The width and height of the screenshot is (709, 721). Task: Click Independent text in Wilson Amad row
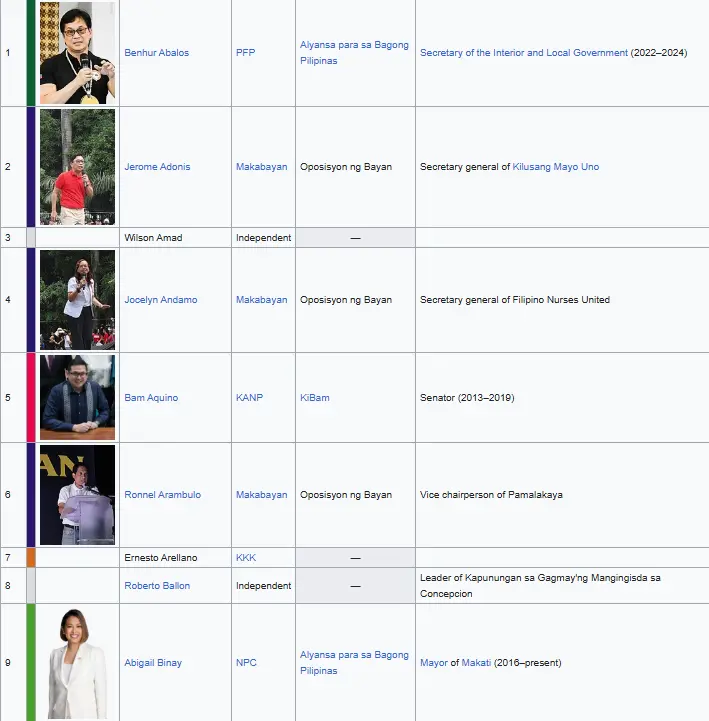(x=263, y=238)
